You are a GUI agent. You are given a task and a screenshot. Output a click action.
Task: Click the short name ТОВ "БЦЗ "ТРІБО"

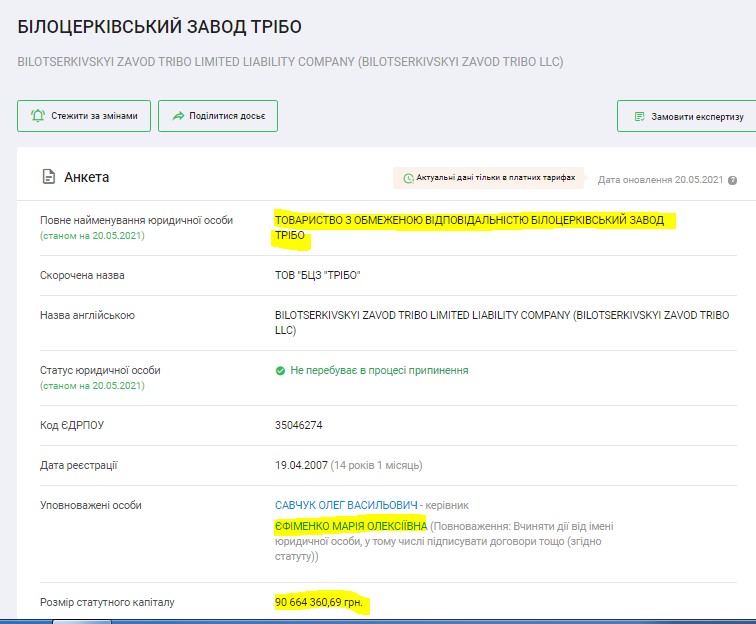click(x=317, y=275)
